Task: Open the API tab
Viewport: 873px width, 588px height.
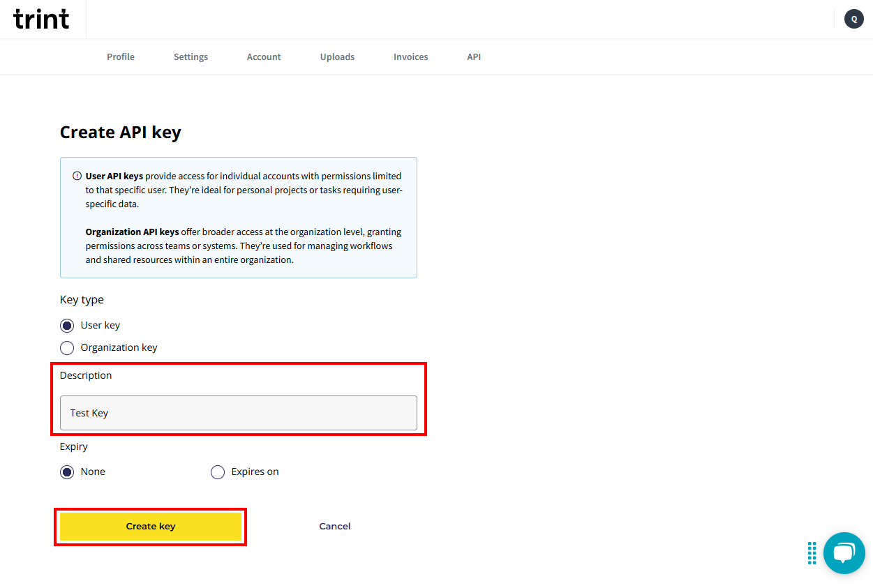Action: tap(474, 57)
